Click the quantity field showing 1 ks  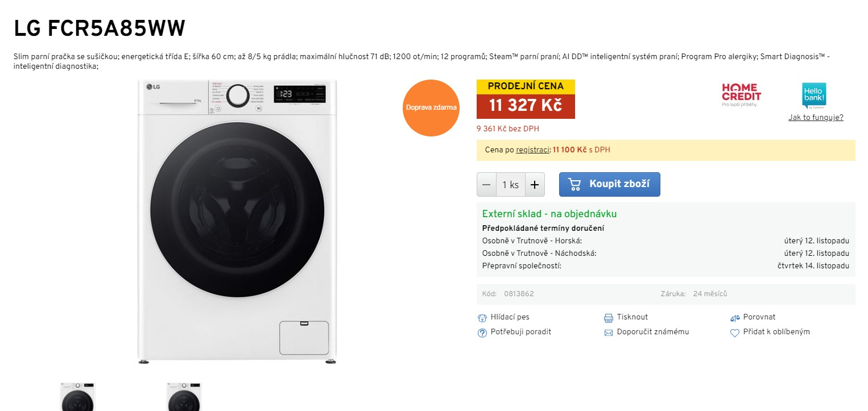(x=510, y=185)
